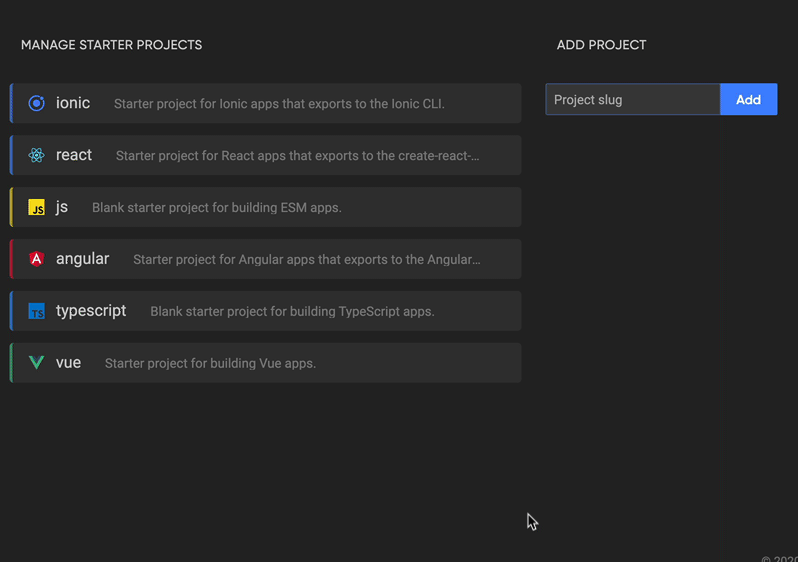Screen dimensions: 798x562
Task: Click the Ionic CLI description text
Action: point(279,104)
